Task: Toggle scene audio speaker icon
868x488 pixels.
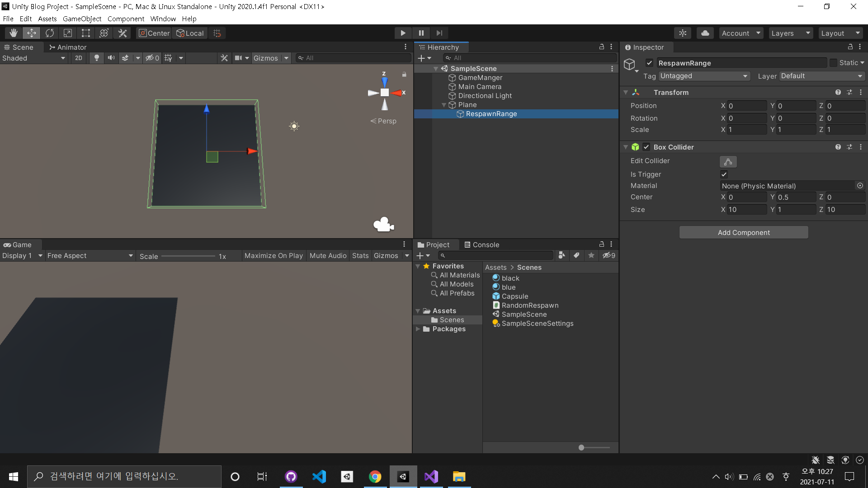Action: tap(111, 58)
